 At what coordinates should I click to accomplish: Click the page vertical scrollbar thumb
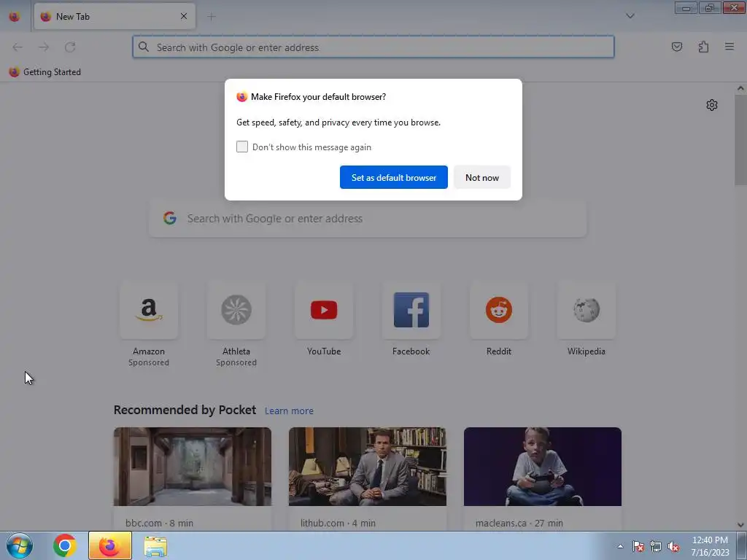740,141
